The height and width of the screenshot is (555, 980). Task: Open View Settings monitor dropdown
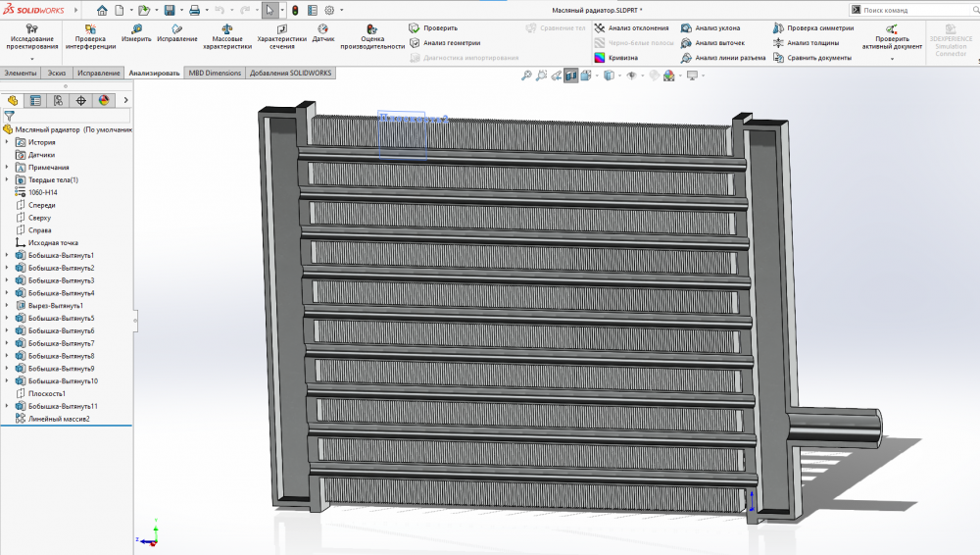tap(693, 76)
